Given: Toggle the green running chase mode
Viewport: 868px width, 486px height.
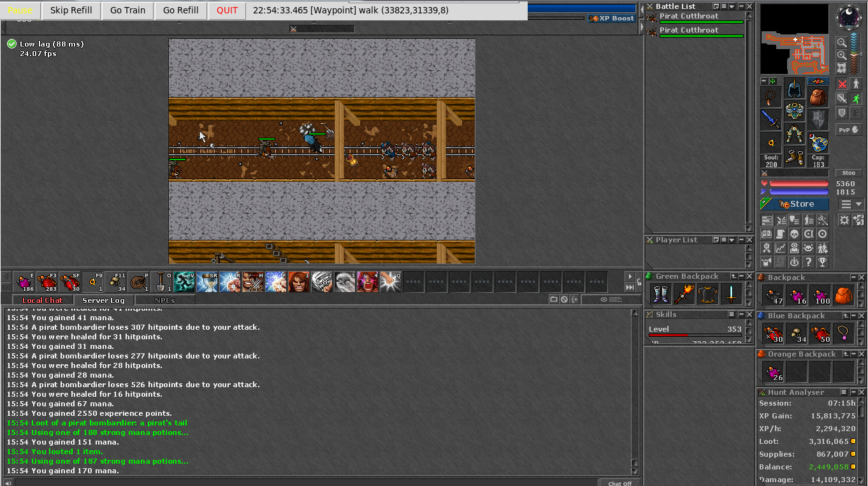Looking at the screenshot, I should point(856,98).
